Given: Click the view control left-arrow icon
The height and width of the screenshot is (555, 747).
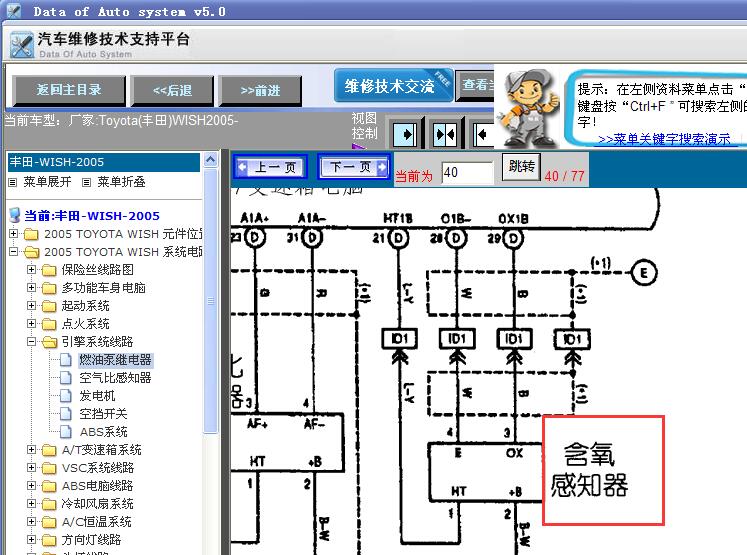Looking at the screenshot, I should pyautogui.click(x=483, y=135).
